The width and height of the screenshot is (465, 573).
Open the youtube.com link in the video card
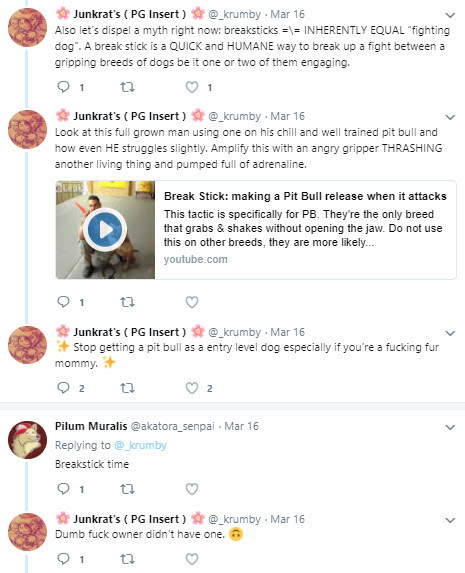pos(196,259)
